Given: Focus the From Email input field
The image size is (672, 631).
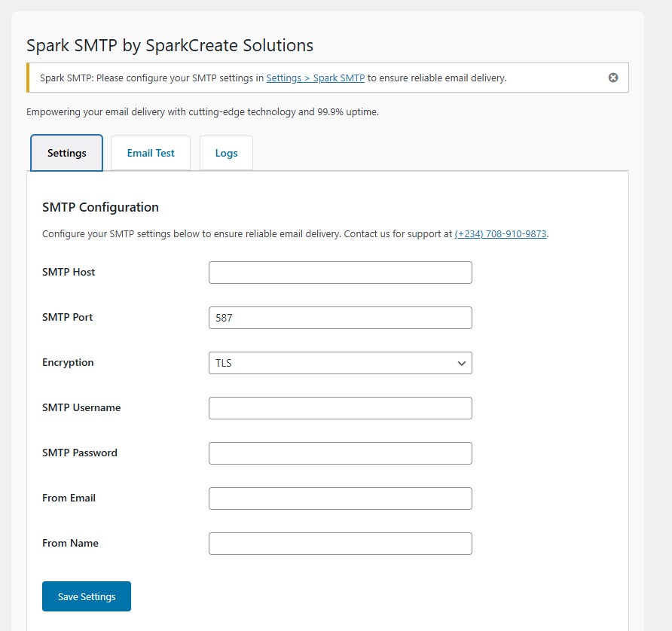Looking at the screenshot, I should pos(340,498).
